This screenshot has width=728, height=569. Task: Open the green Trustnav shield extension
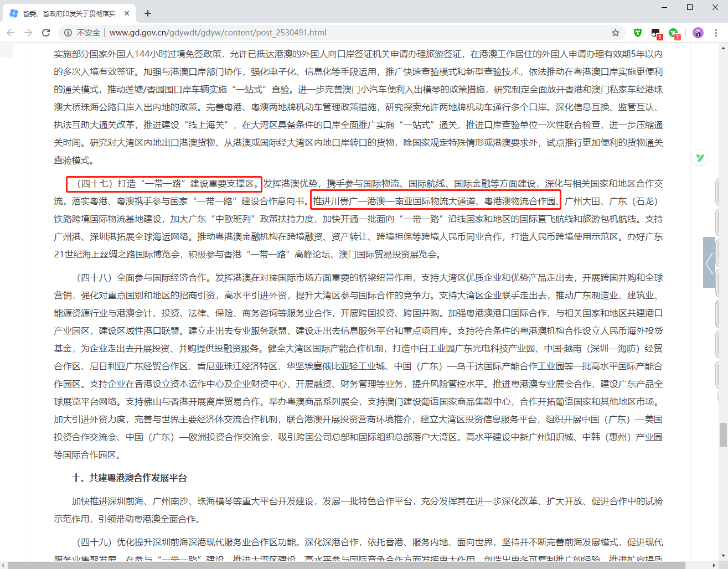click(637, 33)
